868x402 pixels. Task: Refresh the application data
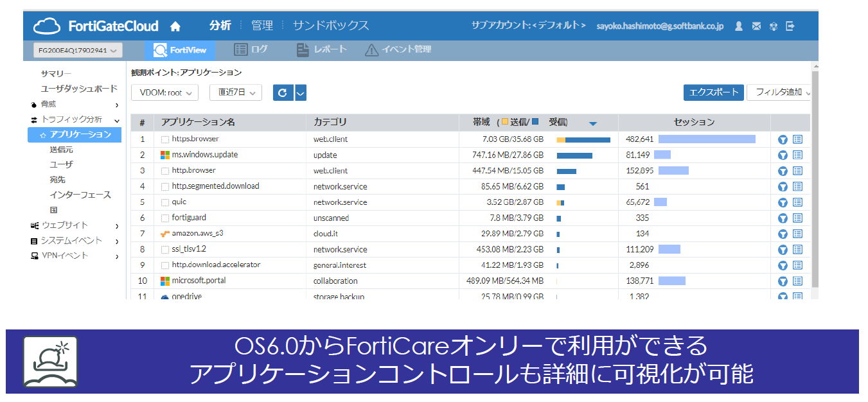pyautogui.click(x=283, y=92)
